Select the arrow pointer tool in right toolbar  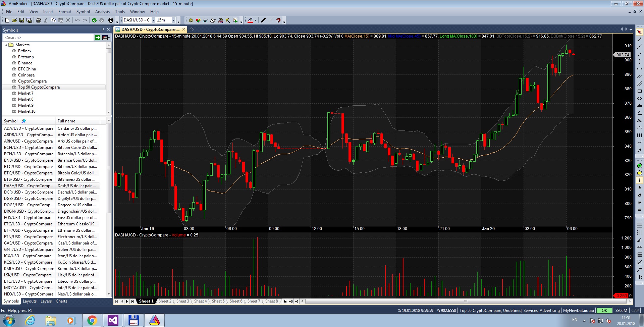coord(640,32)
